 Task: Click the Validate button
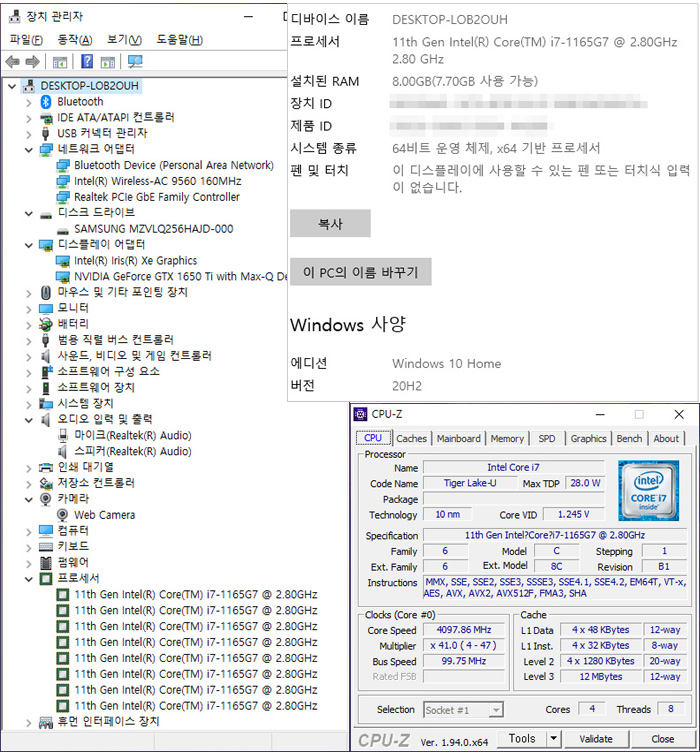coord(596,738)
